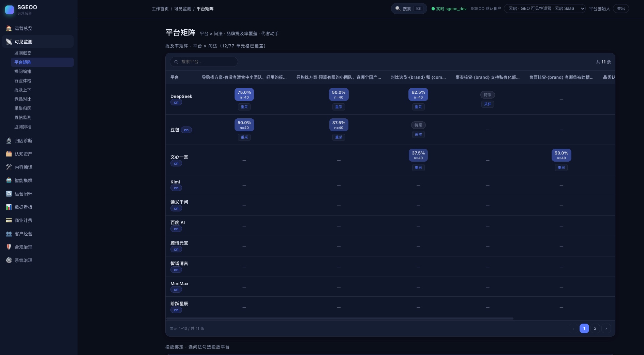Open 运营总览 house icon in sidebar
The height and width of the screenshot is (355, 644).
[9, 28]
